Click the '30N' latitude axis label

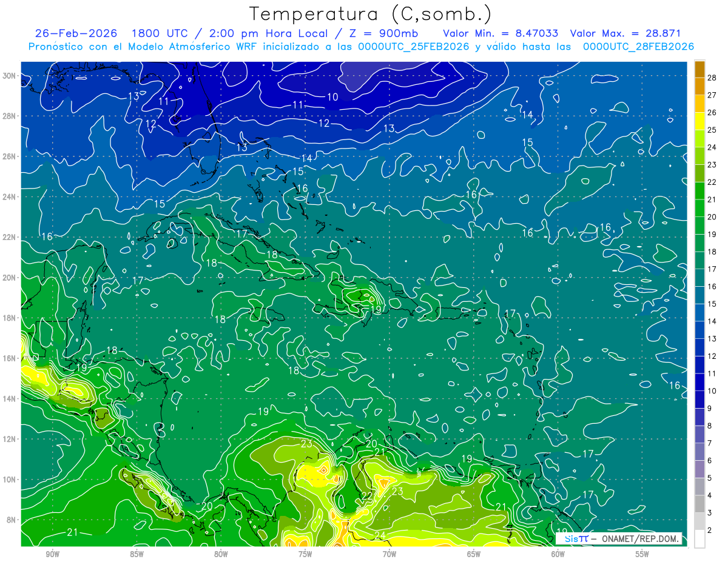[9, 76]
